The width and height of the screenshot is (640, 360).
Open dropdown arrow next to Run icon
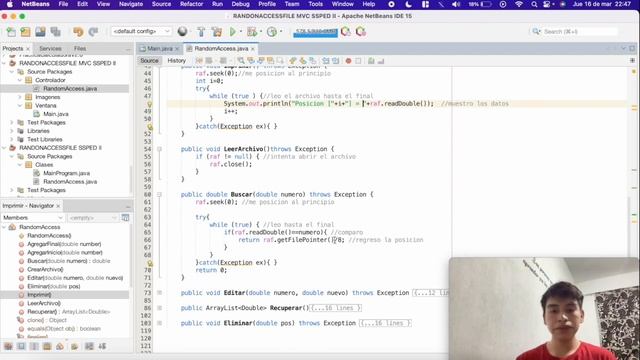[240, 31]
